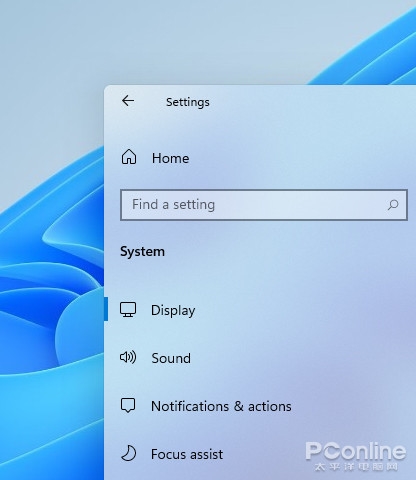Click the magnifier search icon
Image resolution: width=416 pixels, height=480 pixels.
pyautogui.click(x=393, y=205)
